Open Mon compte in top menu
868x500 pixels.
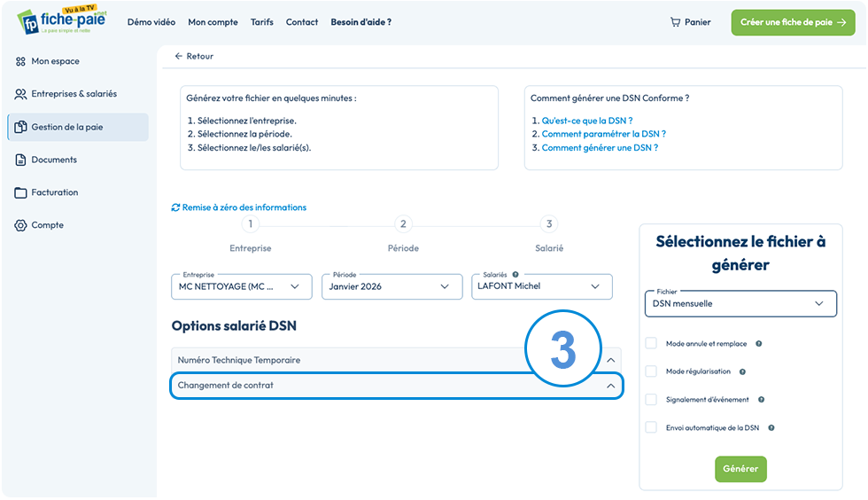[213, 22]
